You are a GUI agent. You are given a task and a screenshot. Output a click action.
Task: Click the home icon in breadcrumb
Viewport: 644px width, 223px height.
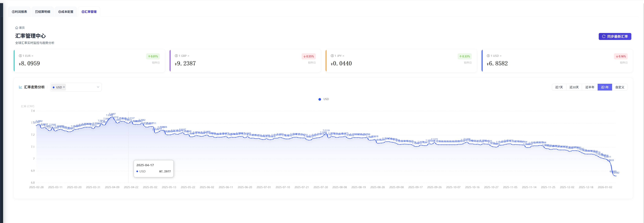click(16, 28)
